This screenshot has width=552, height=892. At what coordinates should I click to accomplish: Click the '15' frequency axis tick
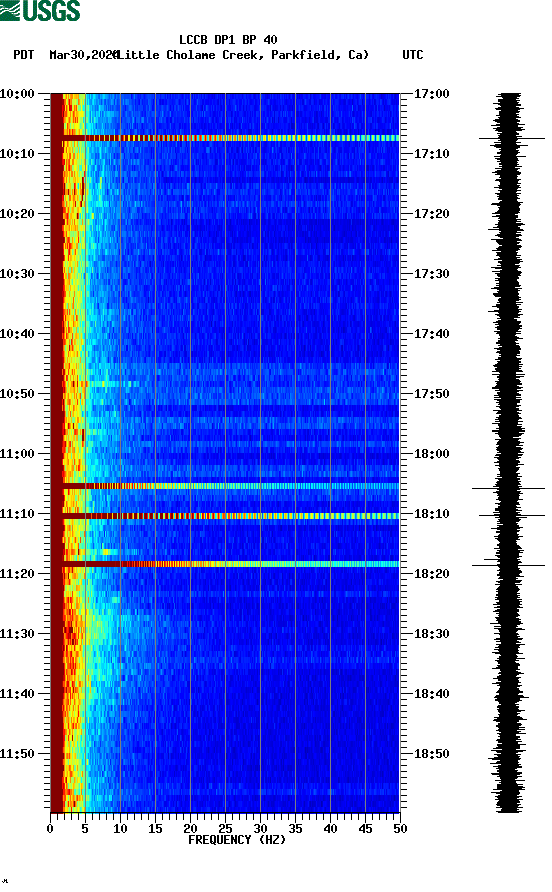click(155, 829)
